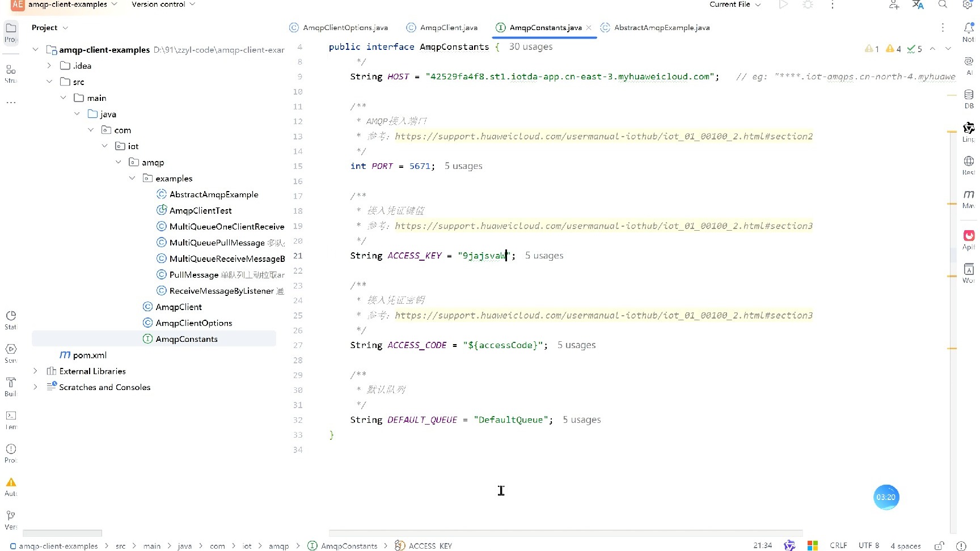The image size is (980, 551).
Task: Open Search Everywhere magnifier
Action: tap(943, 5)
